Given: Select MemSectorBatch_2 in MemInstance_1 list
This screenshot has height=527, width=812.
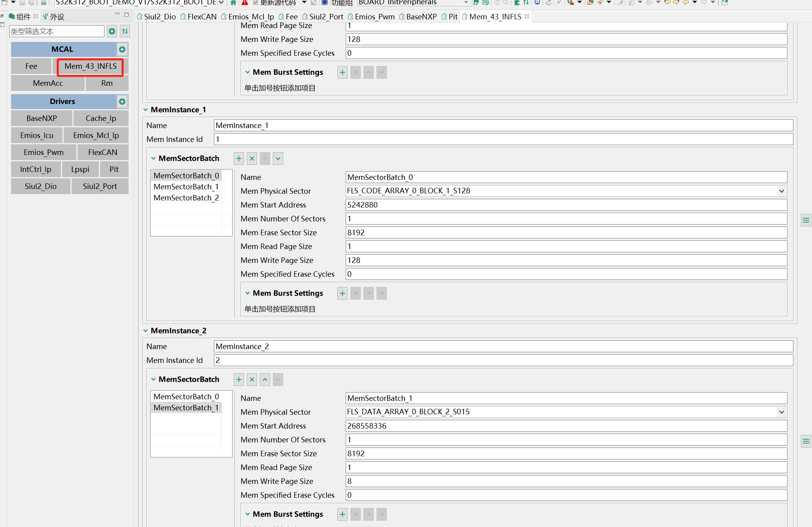Looking at the screenshot, I should point(186,198).
